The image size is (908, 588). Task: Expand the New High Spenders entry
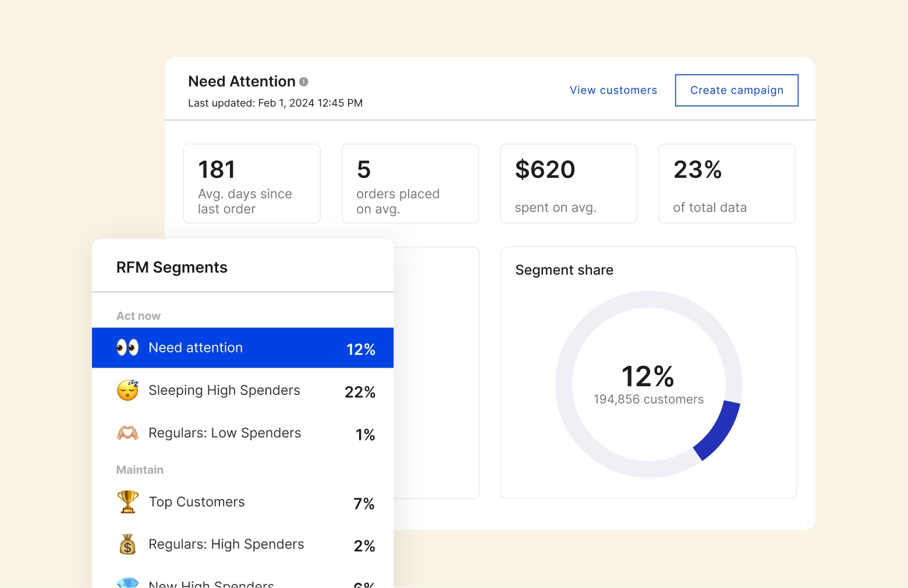tap(242, 583)
